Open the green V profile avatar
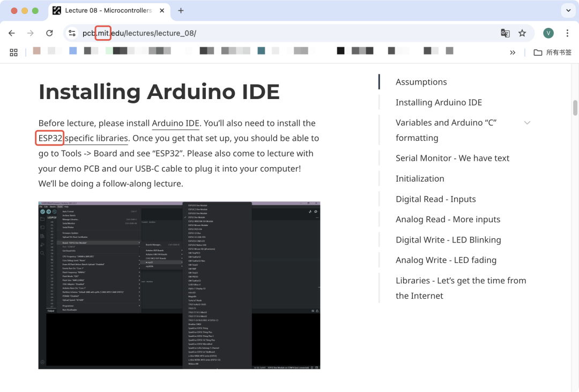 click(x=548, y=33)
